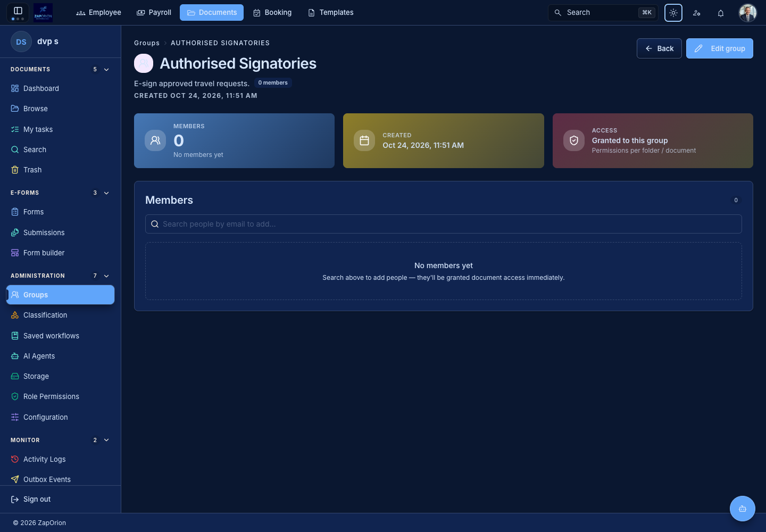766x532 pixels.
Task: Click the ZapOrion logo
Action: [43, 12]
